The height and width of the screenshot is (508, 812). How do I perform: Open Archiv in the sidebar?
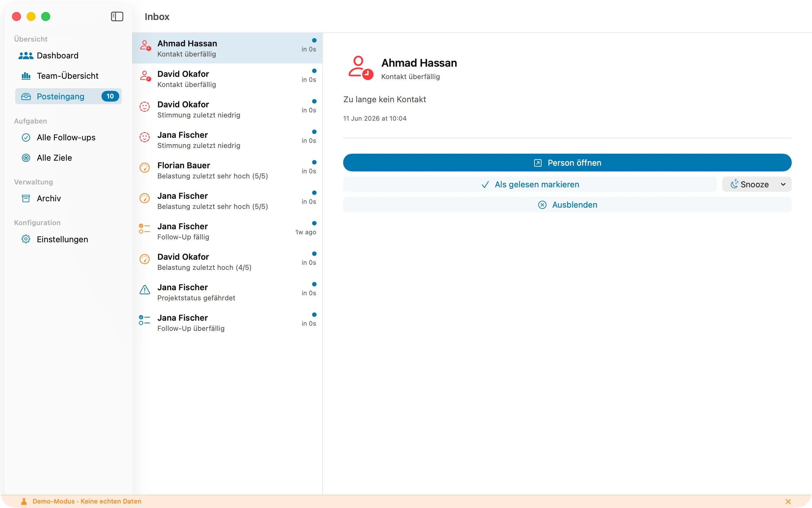pos(69,198)
